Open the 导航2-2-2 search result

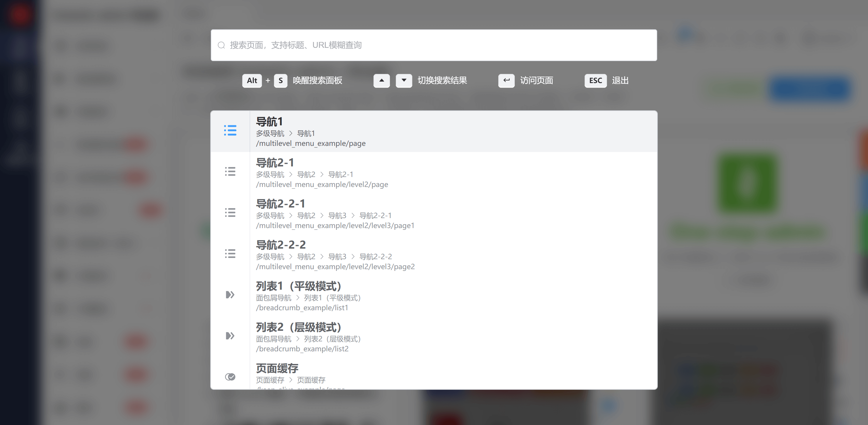(281, 245)
